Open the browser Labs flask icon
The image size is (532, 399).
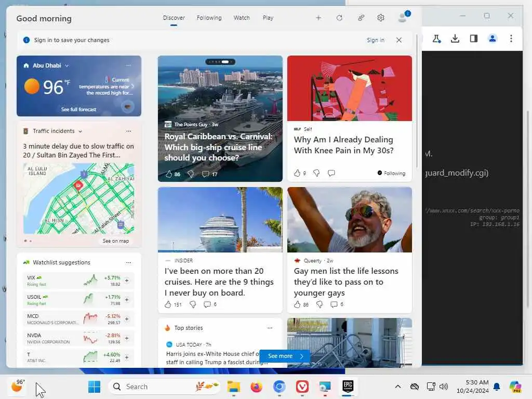click(x=436, y=38)
